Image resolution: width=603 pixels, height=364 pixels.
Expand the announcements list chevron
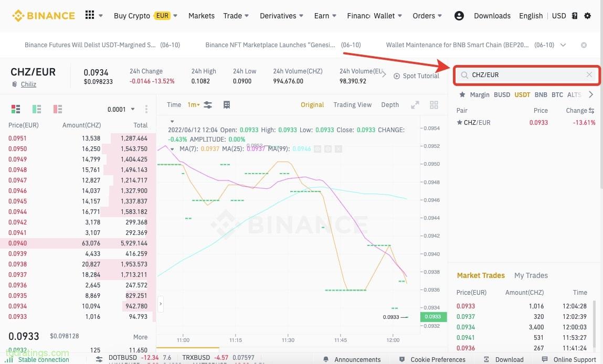(x=563, y=45)
